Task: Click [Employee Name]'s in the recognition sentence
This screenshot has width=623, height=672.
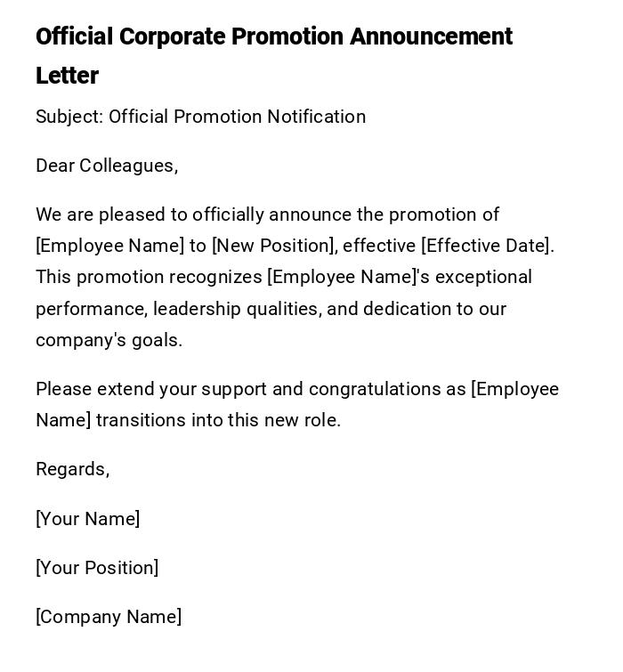Action: [348, 277]
